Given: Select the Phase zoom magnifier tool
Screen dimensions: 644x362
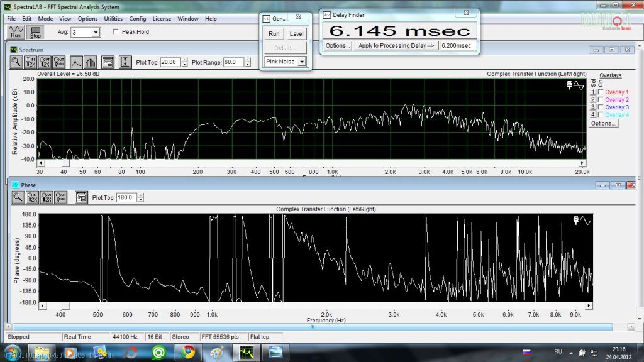Looking at the screenshot, I should (x=18, y=197).
